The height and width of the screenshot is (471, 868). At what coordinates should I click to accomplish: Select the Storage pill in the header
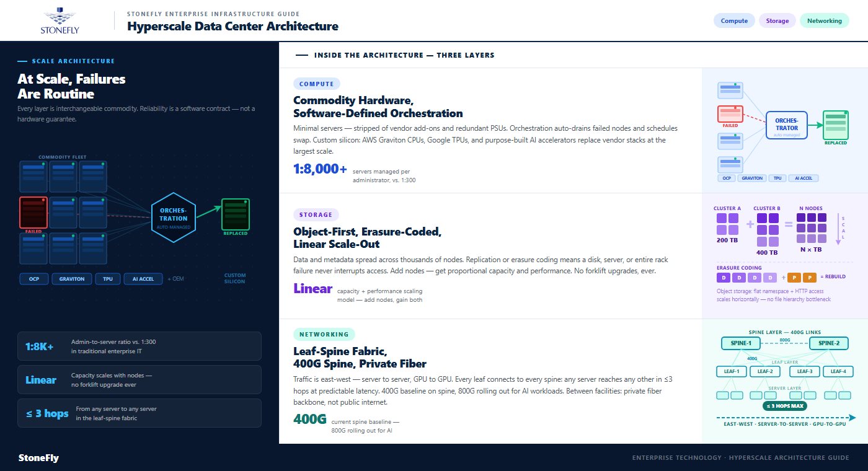pos(777,20)
